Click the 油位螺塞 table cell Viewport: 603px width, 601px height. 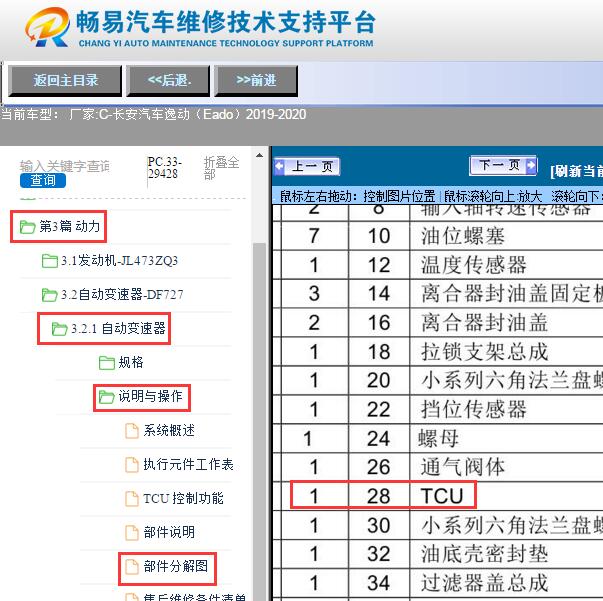(x=463, y=236)
